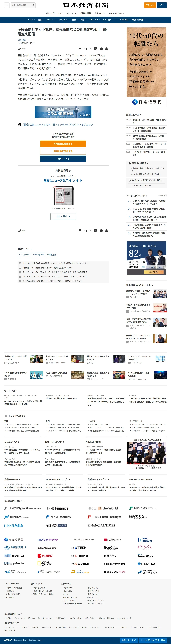Click サイトに関するご意見ご要望 footer button
The width and height of the screenshot is (171, 644).
153,640
